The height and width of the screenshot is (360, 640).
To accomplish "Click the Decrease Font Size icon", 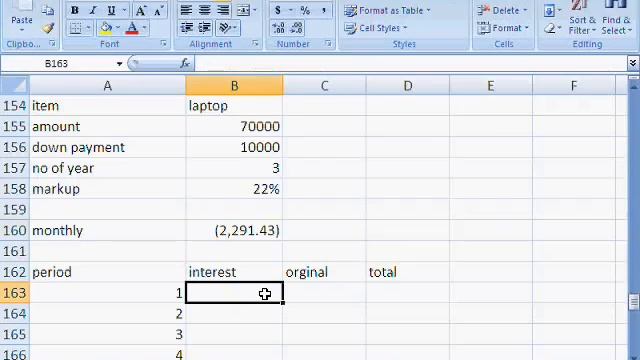I will (x=158, y=10).
